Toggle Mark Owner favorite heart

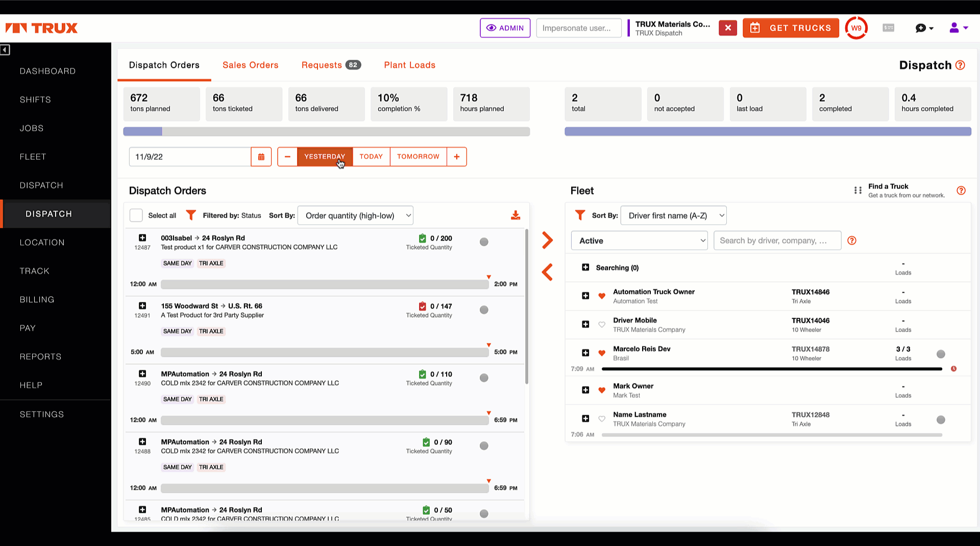602,390
